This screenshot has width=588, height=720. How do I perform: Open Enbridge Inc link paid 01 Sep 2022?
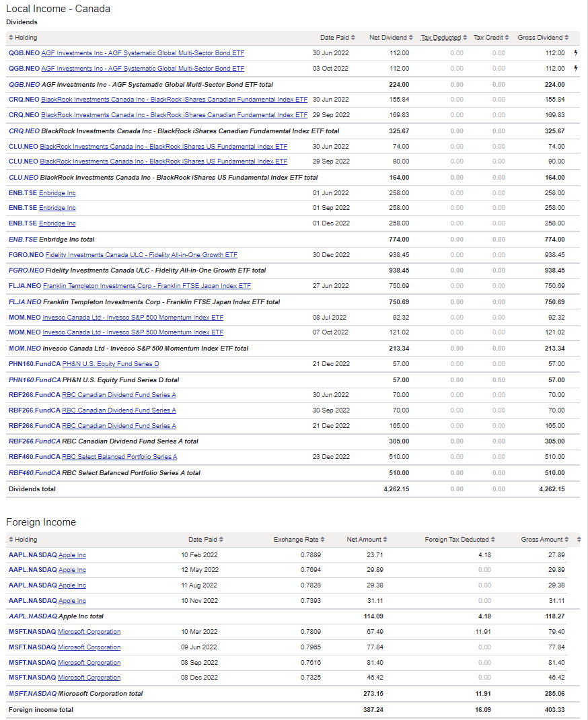pos(57,207)
